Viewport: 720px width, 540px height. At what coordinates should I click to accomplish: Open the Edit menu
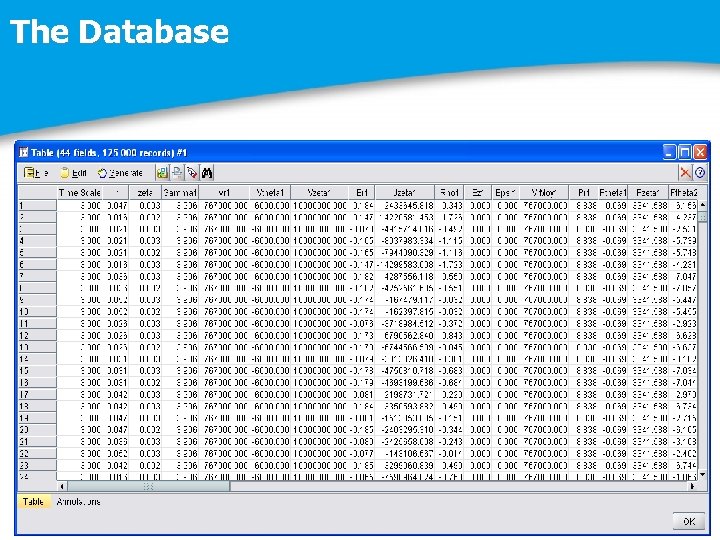(73, 173)
